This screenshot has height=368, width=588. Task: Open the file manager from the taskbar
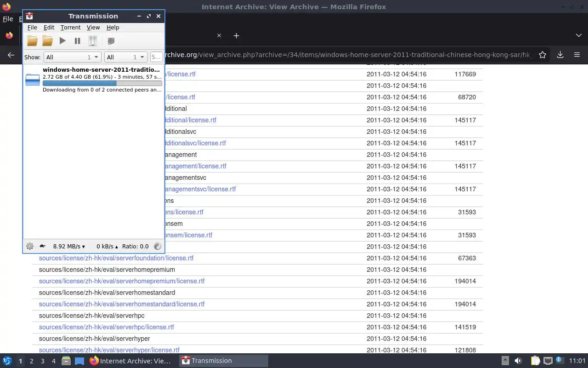[x=66, y=361]
